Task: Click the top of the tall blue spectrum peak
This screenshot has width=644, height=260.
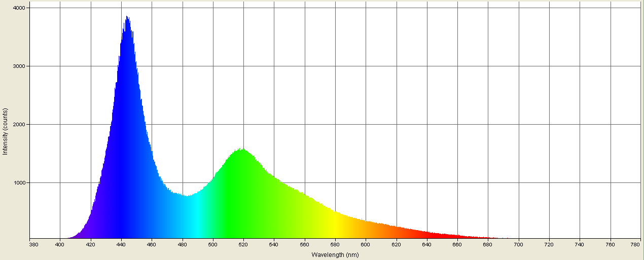Action: pos(127,17)
